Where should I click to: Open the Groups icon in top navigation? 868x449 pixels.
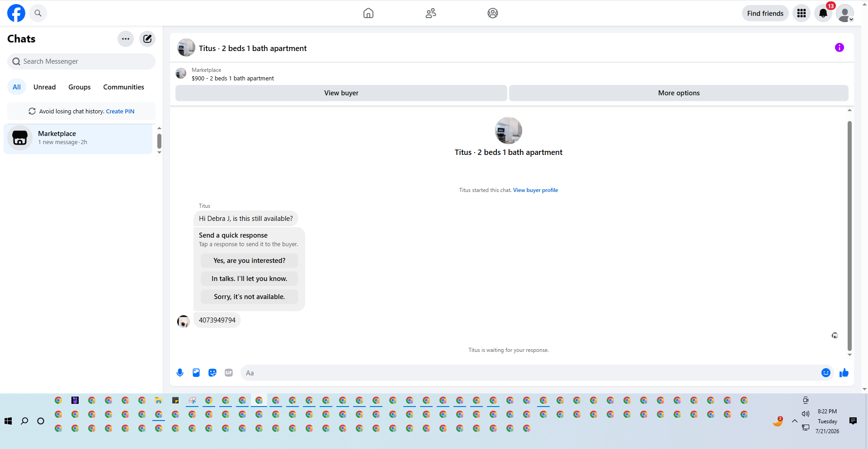493,13
